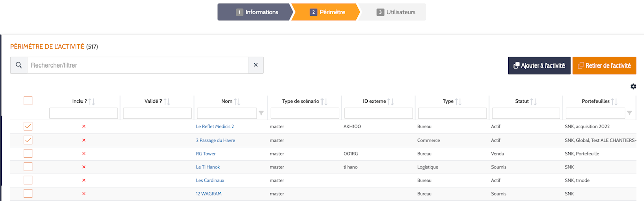Check the 12 WAGRAM row checkbox
The width and height of the screenshot is (644, 201).
[28, 193]
